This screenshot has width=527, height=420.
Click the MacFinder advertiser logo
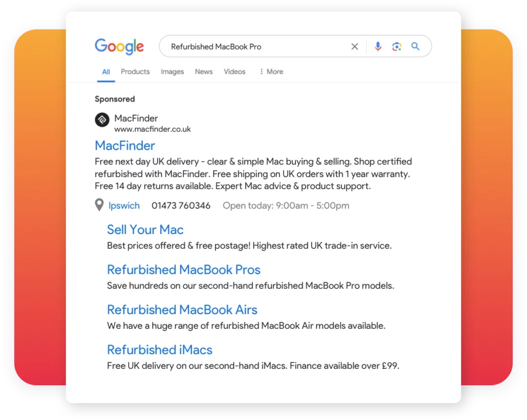pos(102,120)
